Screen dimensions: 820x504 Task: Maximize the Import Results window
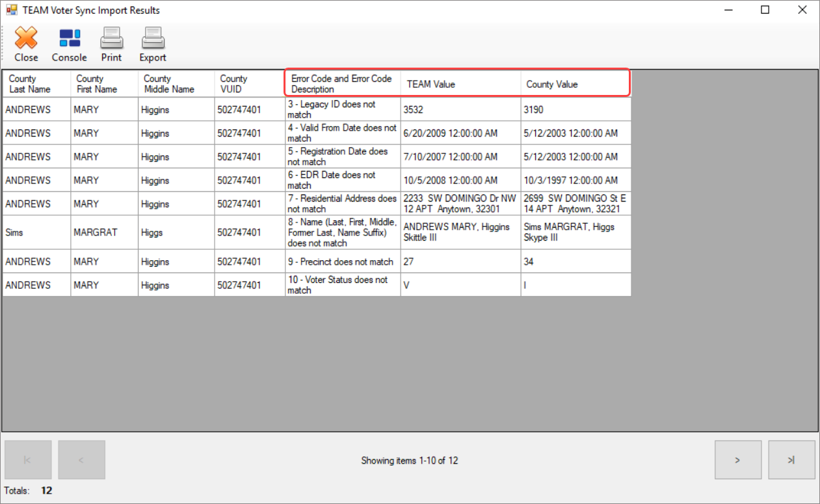(765, 10)
